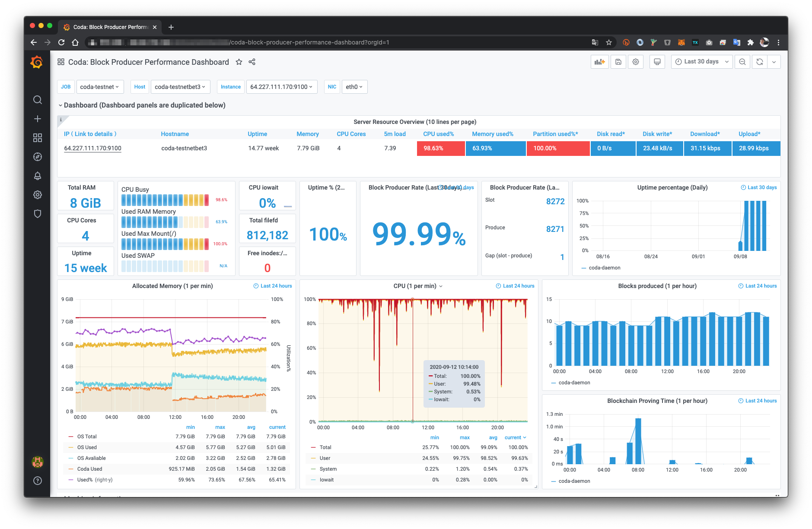
Task: Toggle the Used% (right-y) legend series
Action: coord(95,480)
